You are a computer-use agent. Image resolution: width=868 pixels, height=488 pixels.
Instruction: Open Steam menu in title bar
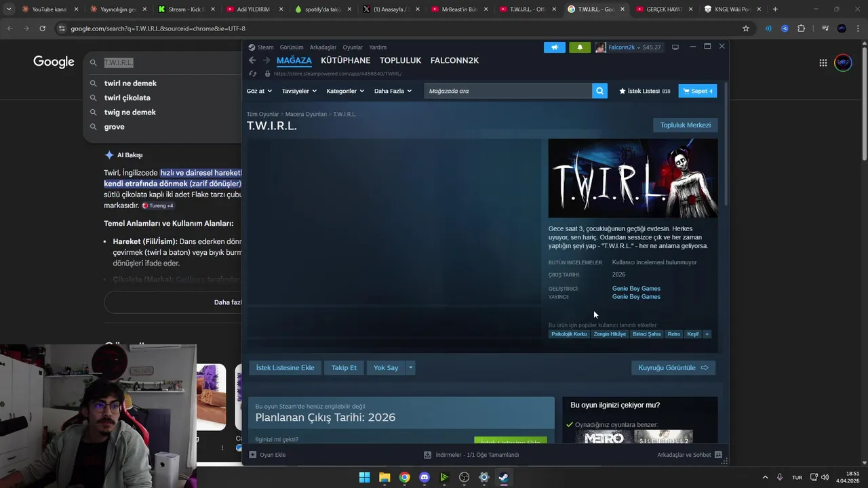261,47
